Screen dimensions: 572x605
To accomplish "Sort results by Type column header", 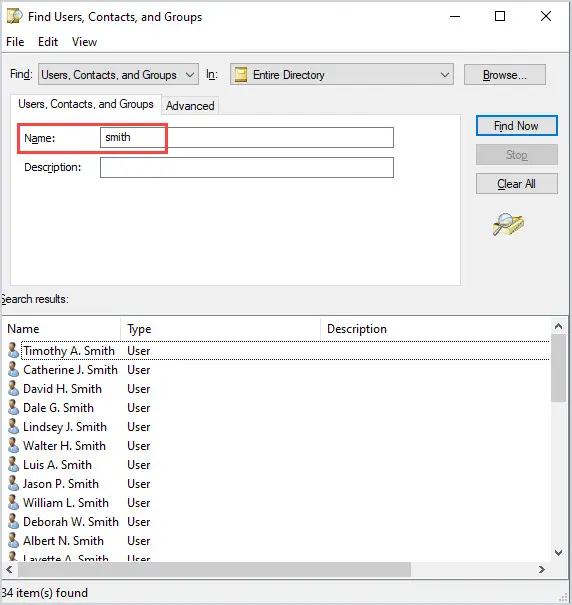I will (220, 329).
